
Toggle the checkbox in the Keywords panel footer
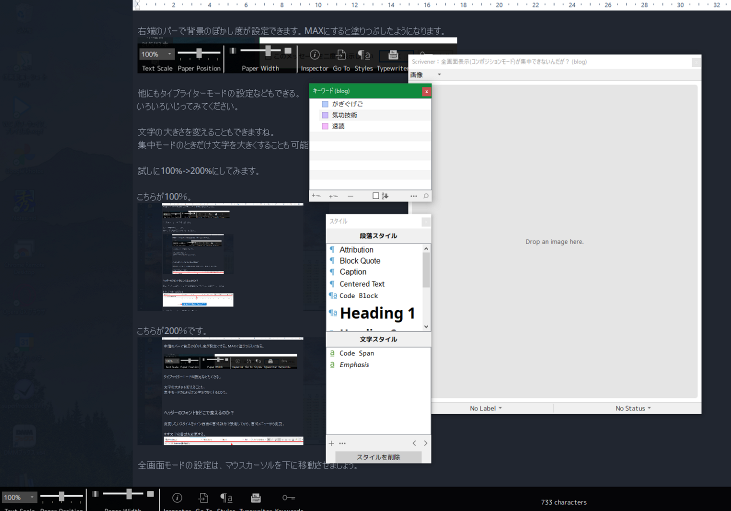click(376, 196)
